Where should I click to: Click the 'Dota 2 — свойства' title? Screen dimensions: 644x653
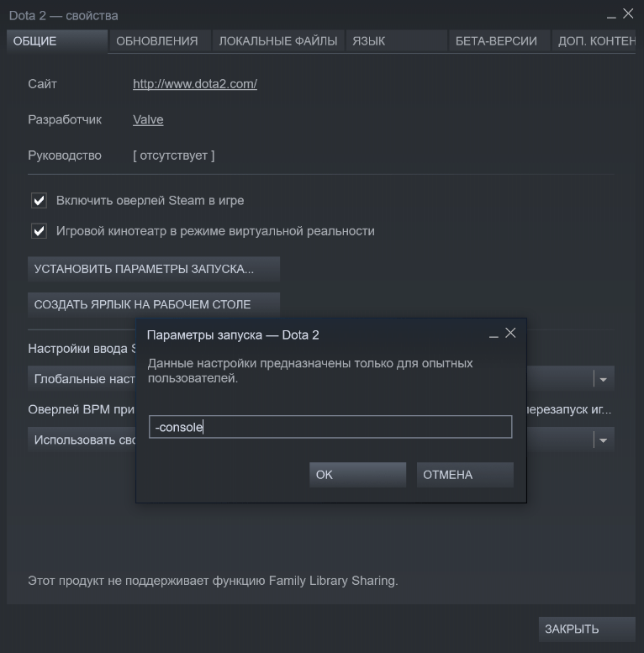[63, 16]
